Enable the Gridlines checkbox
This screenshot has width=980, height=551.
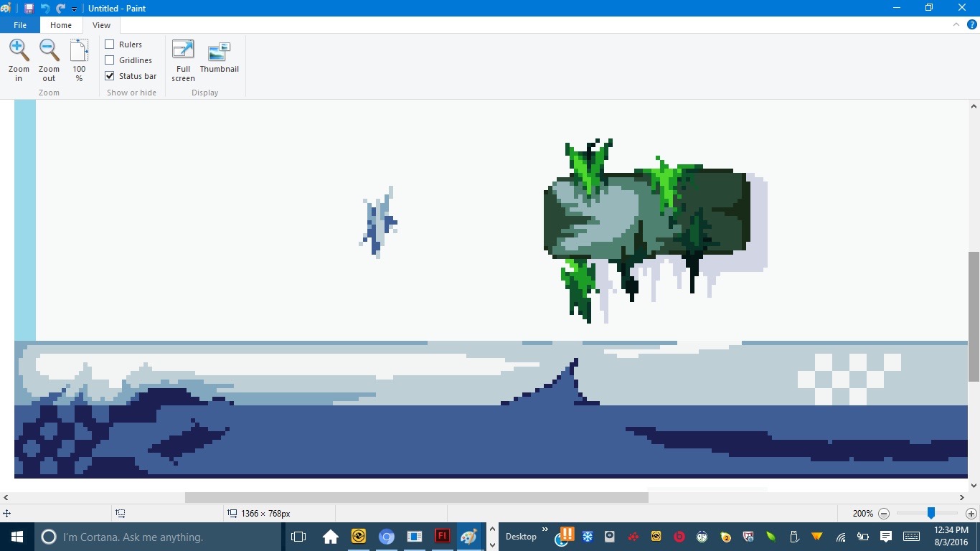110,60
